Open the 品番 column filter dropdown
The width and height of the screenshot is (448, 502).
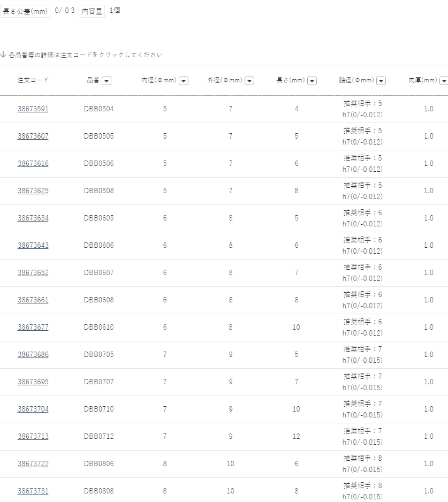pos(107,81)
